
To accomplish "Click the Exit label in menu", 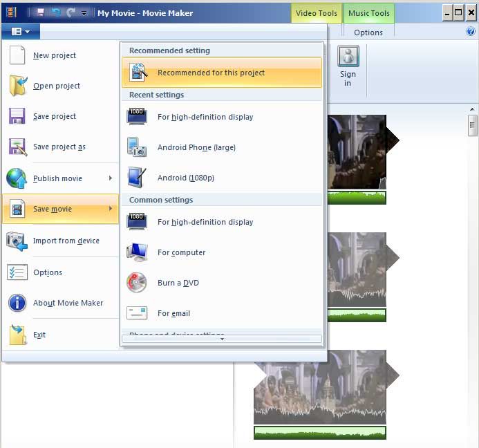I will [x=39, y=335].
